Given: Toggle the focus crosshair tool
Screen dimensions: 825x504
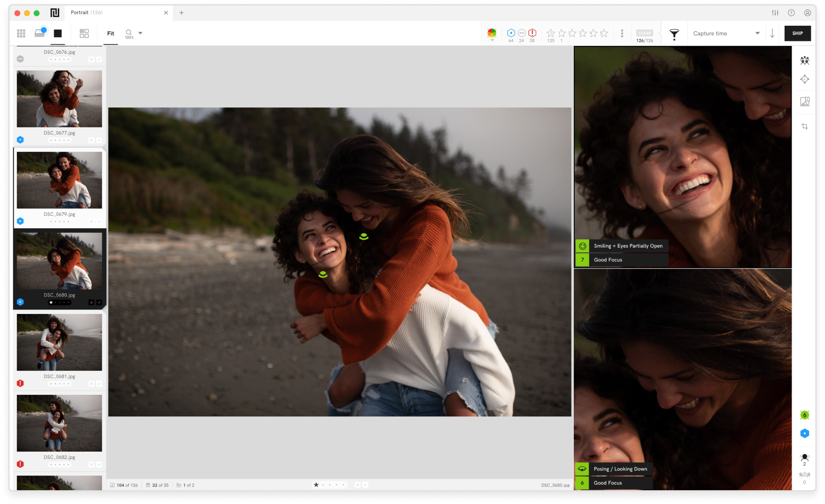Looking at the screenshot, I should 804,79.
